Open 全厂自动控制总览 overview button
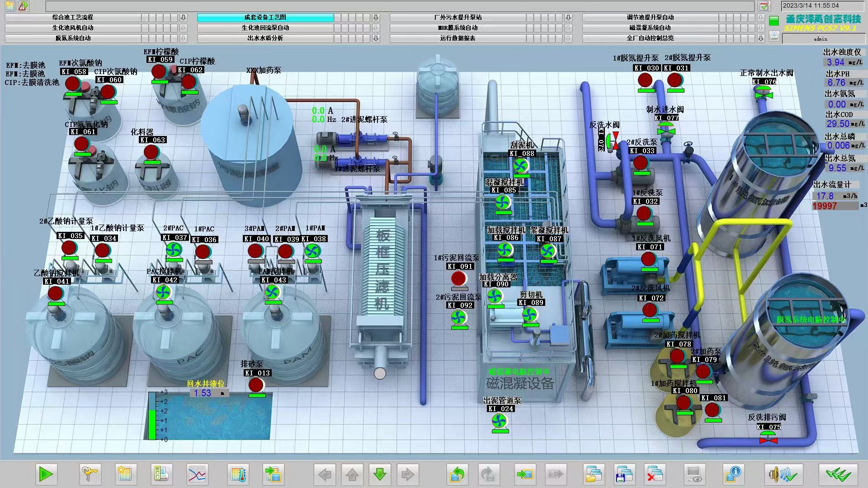Image resolution: width=868 pixels, height=488 pixels. pyautogui.click(x=650, y=38)
